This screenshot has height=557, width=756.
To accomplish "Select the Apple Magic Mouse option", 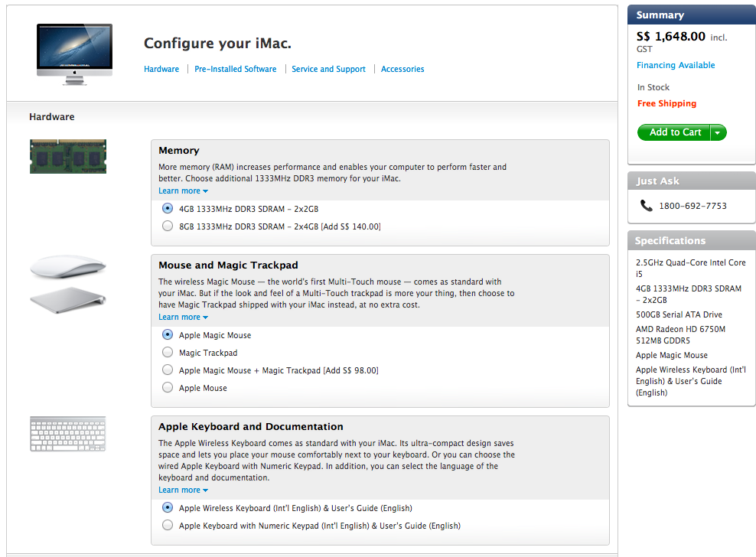I will (168, 334).
